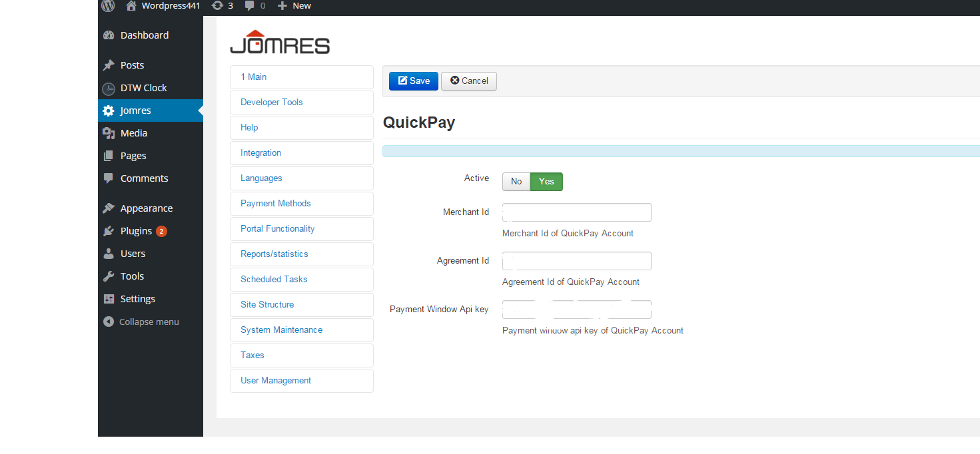The width and height of the screenshot is (980, 454).
Task: Open the comments bubble icon in admin bar
Action: (249, 5)
